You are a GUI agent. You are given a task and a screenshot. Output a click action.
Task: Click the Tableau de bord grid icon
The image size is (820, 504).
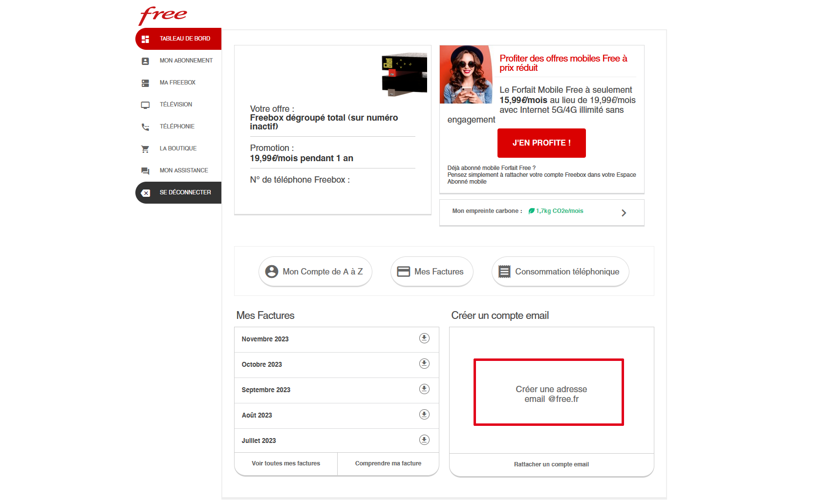tap(145, 39)
